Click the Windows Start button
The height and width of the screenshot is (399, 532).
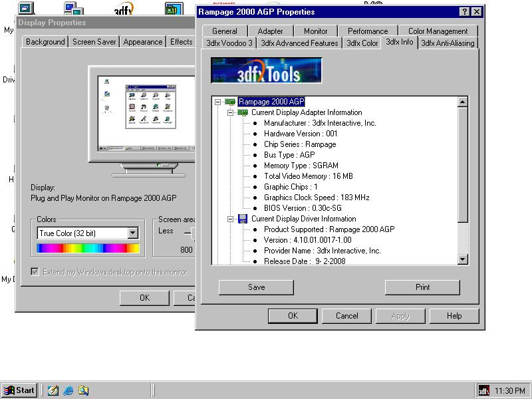click(x=19, y=390)
